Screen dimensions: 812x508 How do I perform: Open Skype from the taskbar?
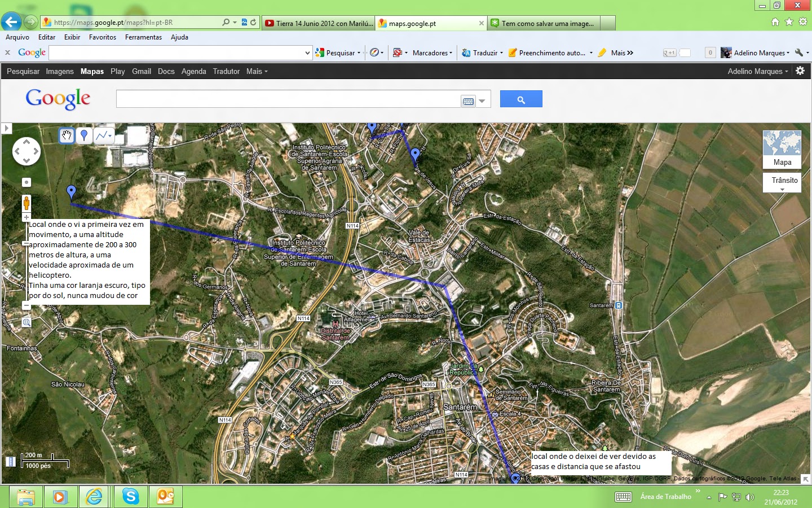[131, 497]
